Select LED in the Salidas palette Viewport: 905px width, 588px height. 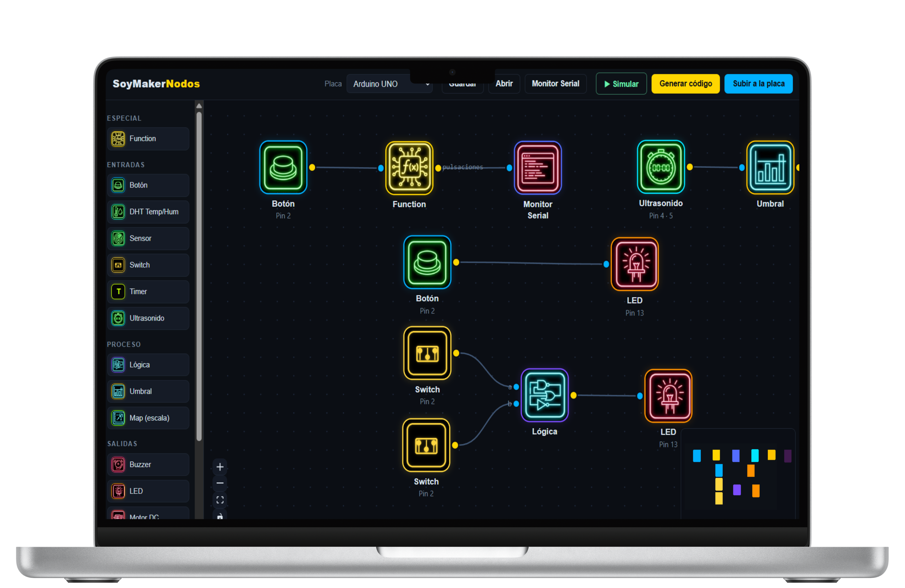148,491
